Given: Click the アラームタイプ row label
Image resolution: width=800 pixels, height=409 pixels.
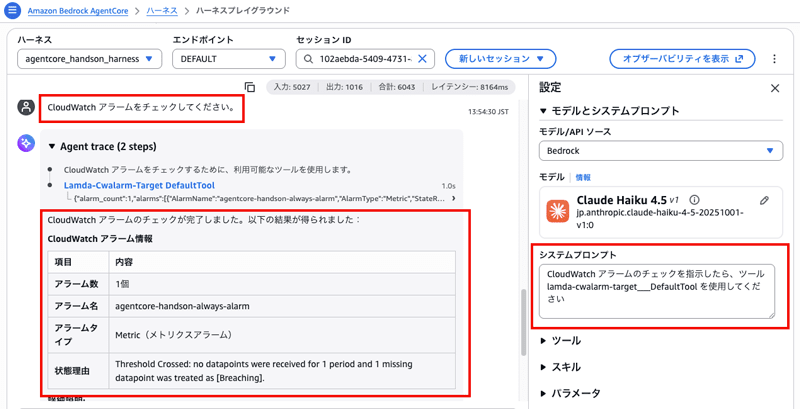Looking at the screenshot, I should [x=77, y=335].
